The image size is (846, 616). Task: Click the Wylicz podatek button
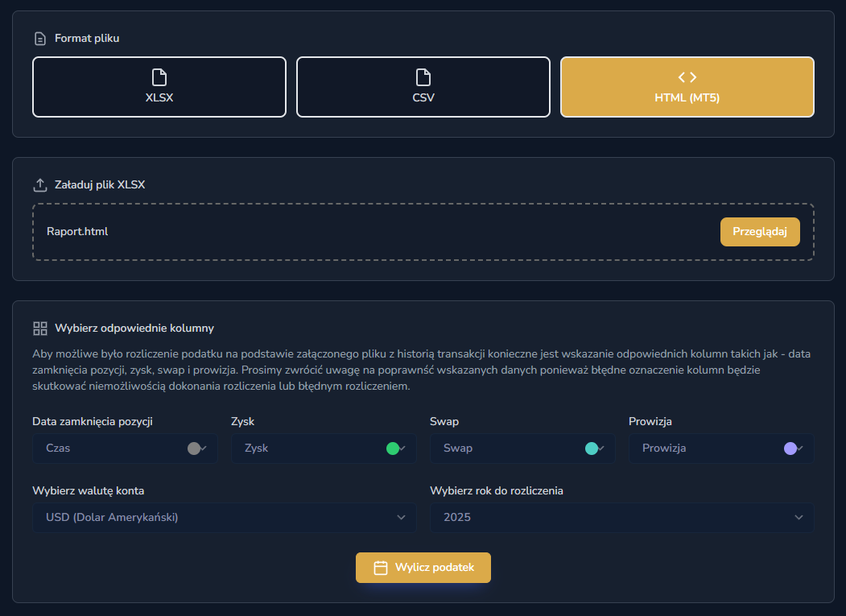[423, 568]
